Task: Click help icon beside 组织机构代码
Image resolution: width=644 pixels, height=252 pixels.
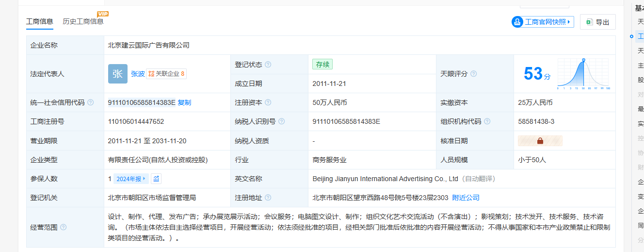Action: (x=487, y=121)
